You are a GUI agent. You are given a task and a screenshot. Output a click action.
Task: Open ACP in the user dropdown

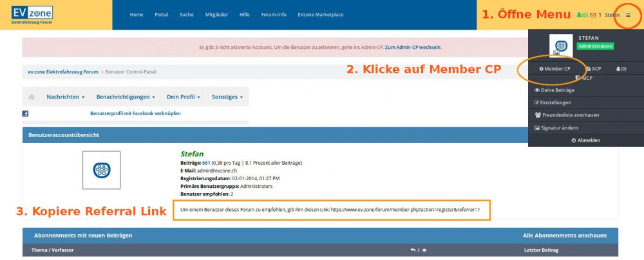click(x=594, y=69)
